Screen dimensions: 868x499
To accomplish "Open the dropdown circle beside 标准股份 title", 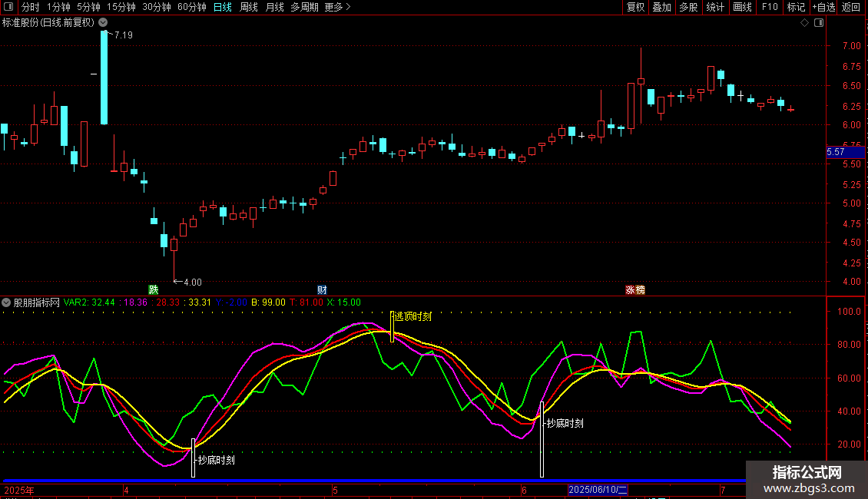I will tap(103, 22).
